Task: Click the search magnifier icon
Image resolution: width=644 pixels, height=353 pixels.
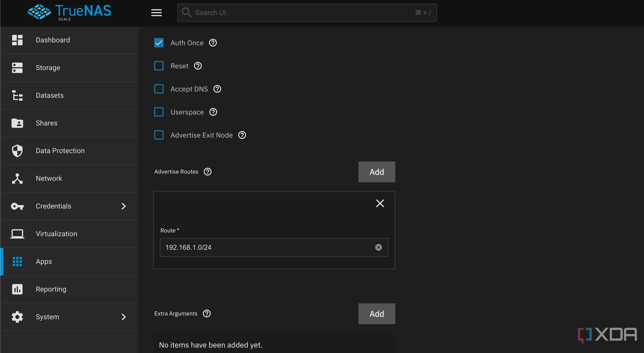Action: tap(187, 12)
